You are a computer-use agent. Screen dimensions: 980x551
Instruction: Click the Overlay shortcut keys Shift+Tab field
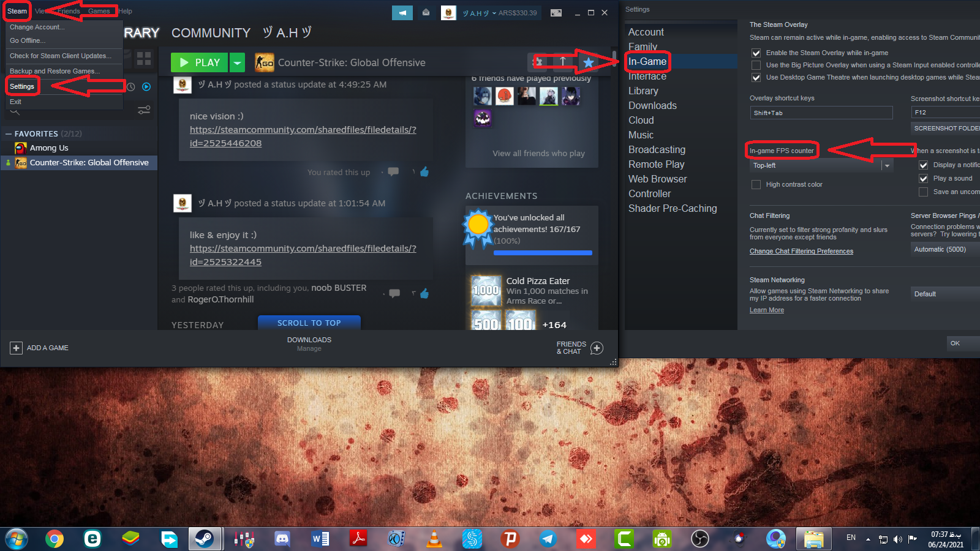(x=821, y=113)
